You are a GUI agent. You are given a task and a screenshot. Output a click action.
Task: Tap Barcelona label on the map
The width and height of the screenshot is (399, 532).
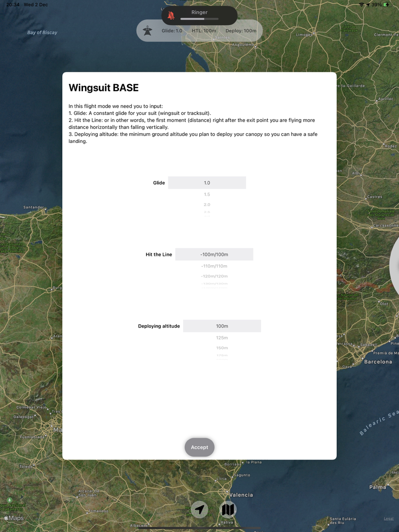point(378,362)
